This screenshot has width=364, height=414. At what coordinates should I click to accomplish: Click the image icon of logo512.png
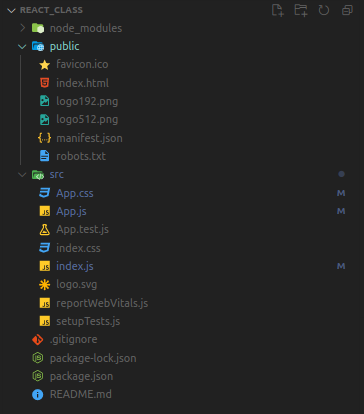45,119
